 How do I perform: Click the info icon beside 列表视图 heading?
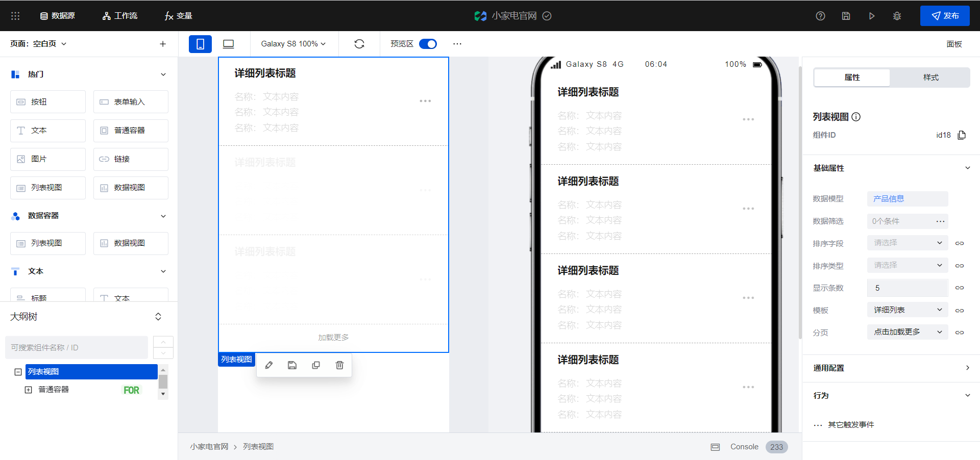(856, 117)
